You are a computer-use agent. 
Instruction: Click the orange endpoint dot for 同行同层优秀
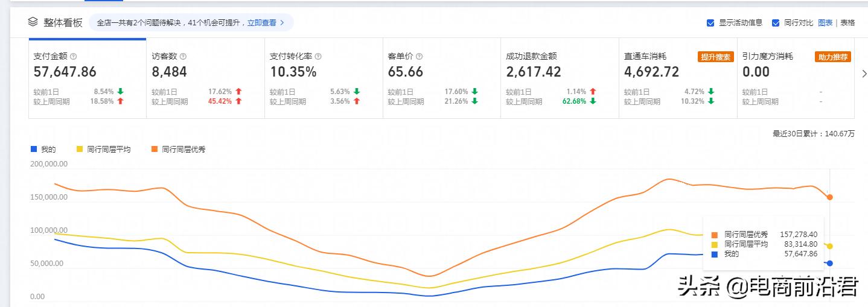tap(830, 197)
